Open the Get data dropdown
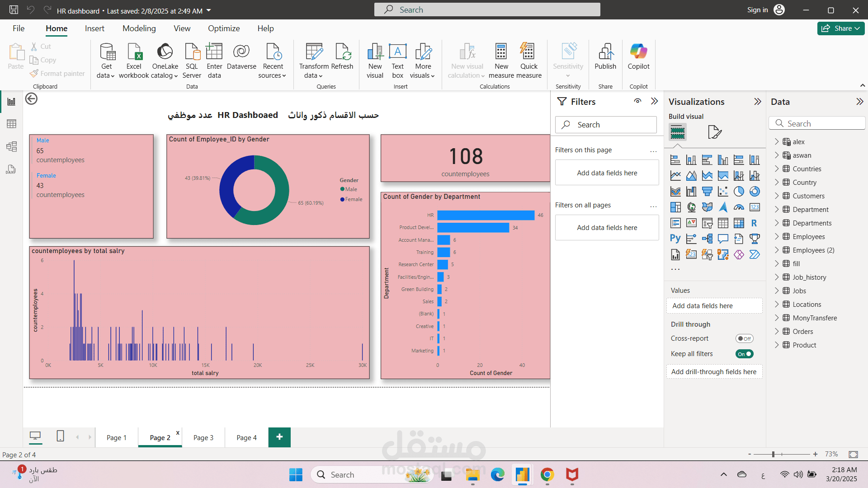The width and height of the screenshot is (868, 488). tap(106, 61)
